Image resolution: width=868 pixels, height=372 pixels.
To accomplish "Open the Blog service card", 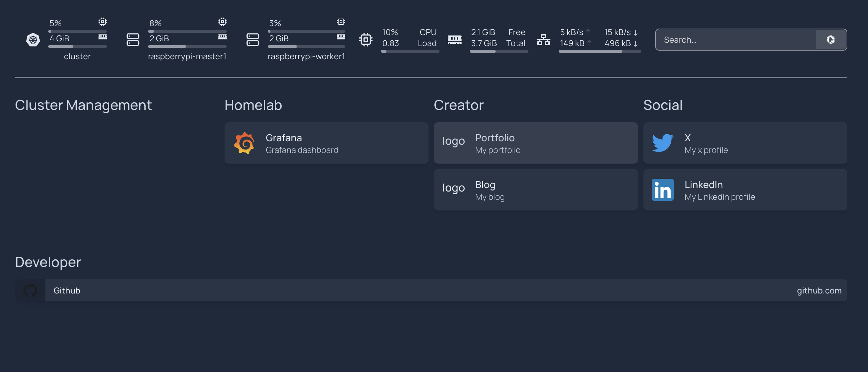I will (536, 190).
